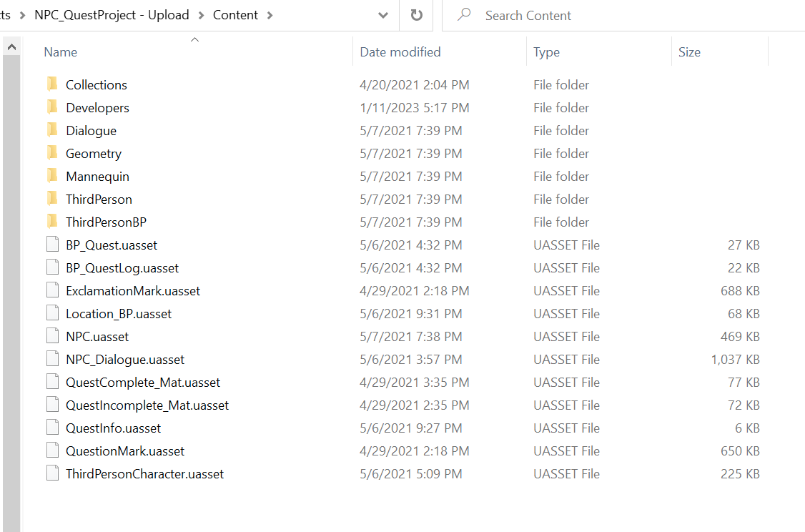Click the QuestionMark.uasset file icon
The image size is (805, 532).
tap(51, 450)
